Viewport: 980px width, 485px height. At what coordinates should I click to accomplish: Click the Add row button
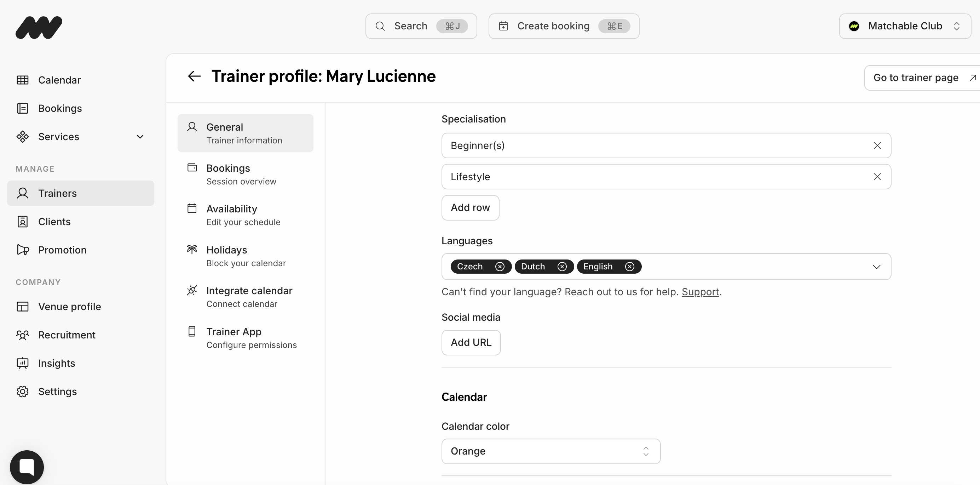[470, 208]
